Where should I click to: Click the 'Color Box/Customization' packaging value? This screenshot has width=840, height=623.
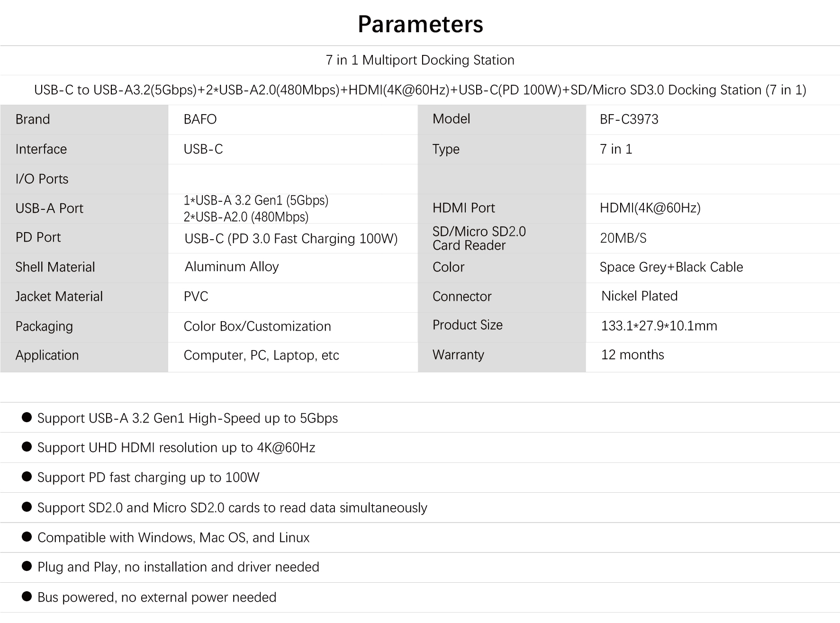(257, 326)
